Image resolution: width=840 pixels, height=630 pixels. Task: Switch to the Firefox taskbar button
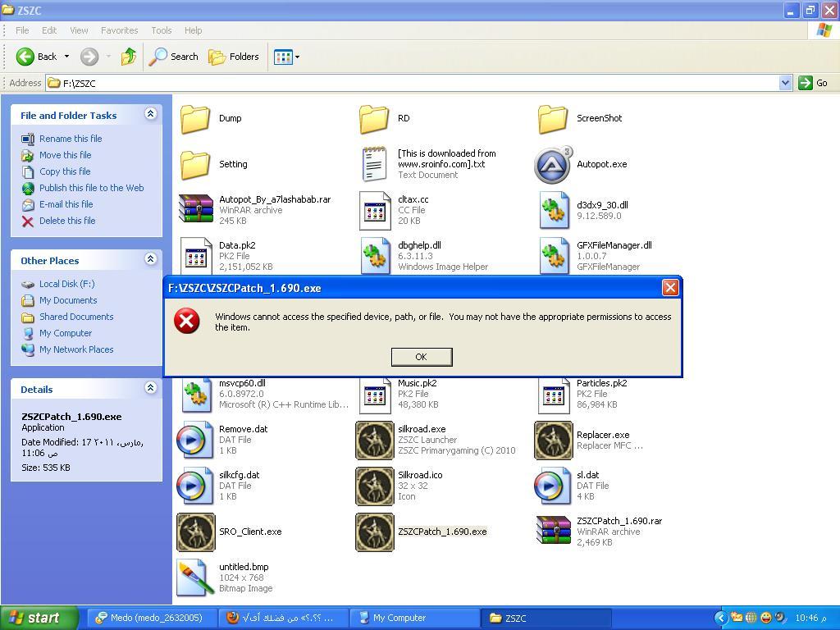pyautogui.click(x=283, y=618)
